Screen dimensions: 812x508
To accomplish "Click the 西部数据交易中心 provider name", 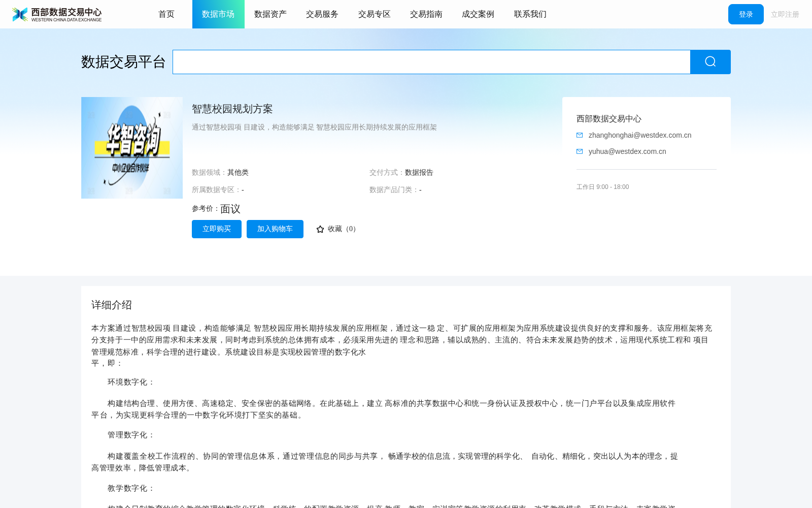I will tap(609, 119).
